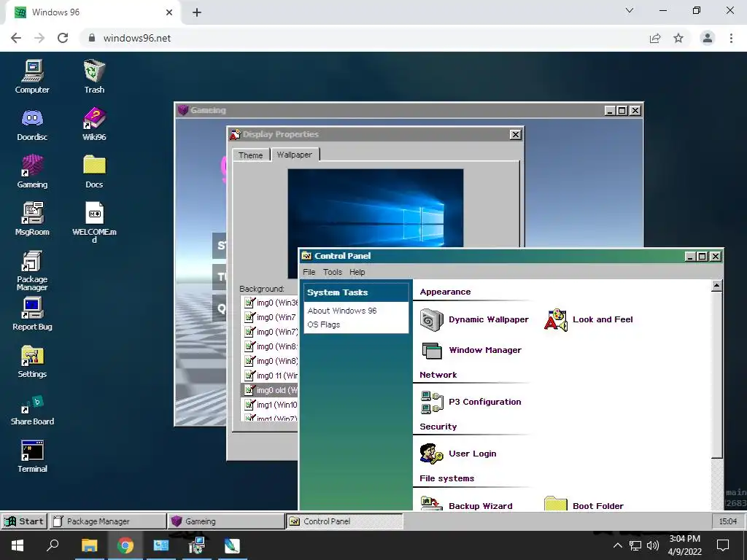
Task: Click Control Panel scrollbar up arrow
Action: coord(716,286)
